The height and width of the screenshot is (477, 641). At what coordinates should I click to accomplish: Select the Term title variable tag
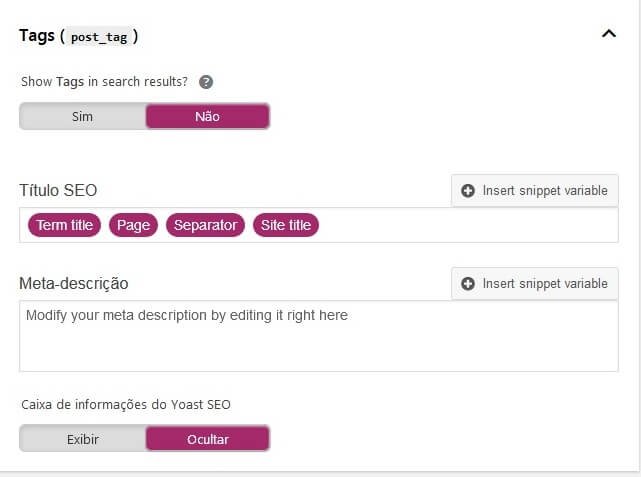64,225
